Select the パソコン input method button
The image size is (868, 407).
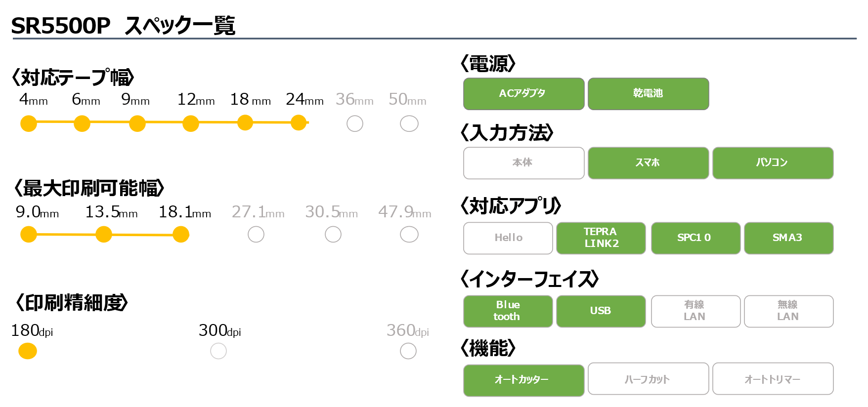773,163
